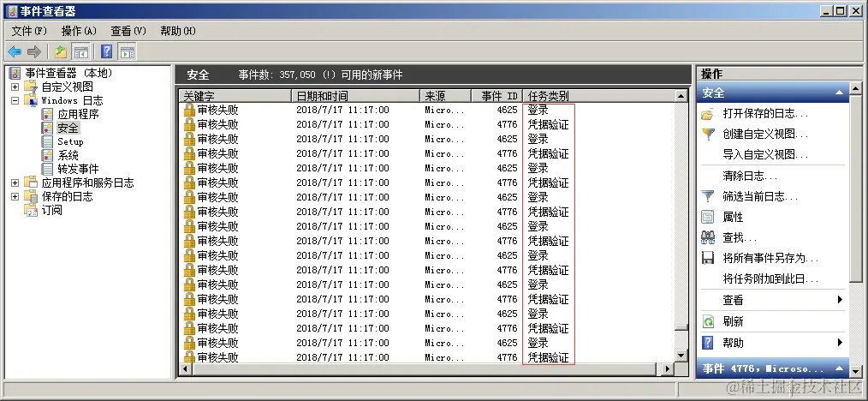Open the 操作(A) menu

click(x=79, y=31)
